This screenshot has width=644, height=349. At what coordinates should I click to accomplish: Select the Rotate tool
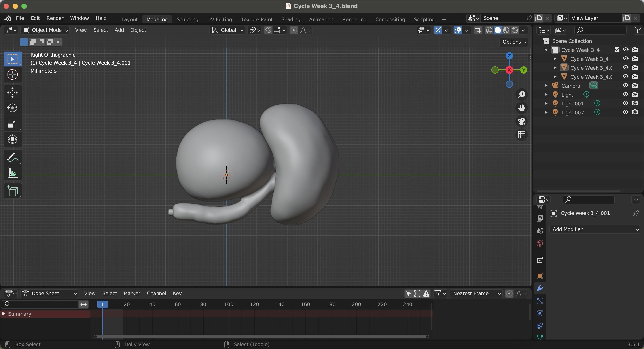(13, 108)
